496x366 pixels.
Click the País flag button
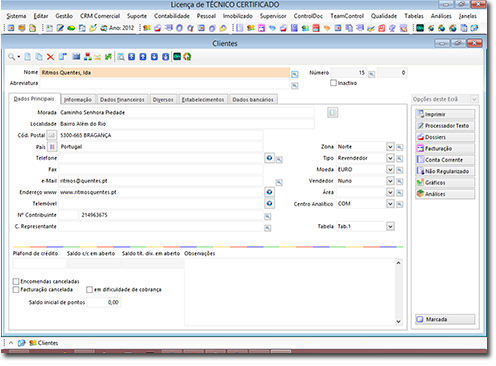click(52, 147)
